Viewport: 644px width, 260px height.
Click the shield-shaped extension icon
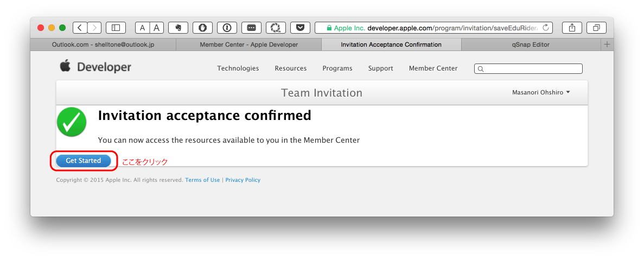pos(202,28)
